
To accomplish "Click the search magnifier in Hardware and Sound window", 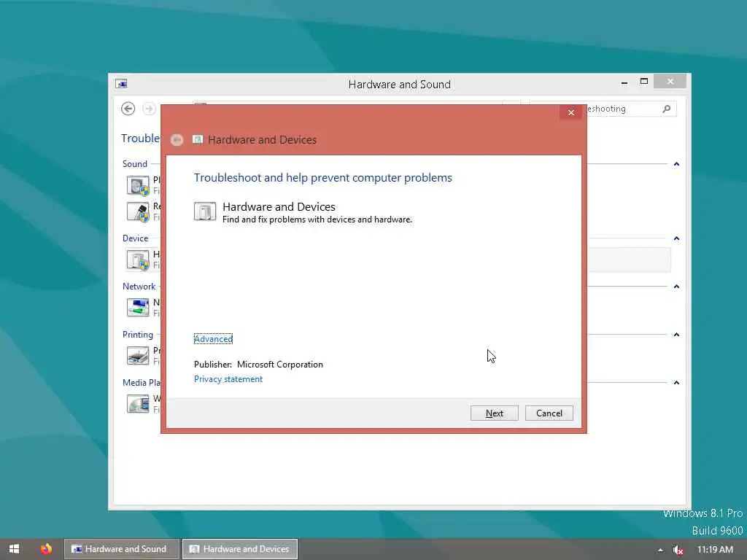I will (667, 109).
